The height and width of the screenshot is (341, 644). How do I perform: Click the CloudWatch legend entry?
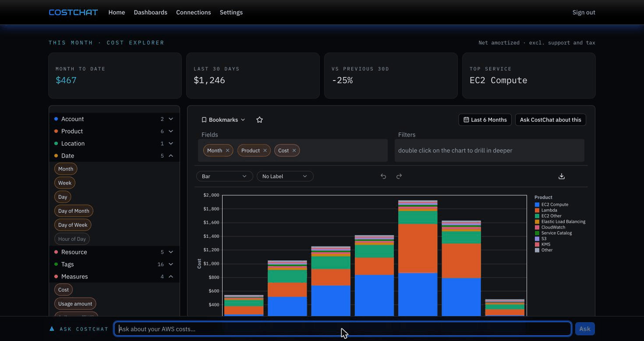pos(550,227)
